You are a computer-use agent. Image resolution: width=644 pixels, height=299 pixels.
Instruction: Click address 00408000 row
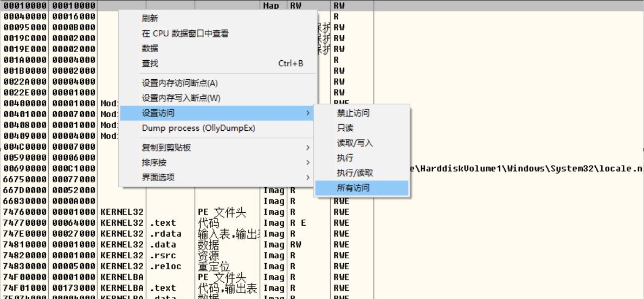[25, 125]
